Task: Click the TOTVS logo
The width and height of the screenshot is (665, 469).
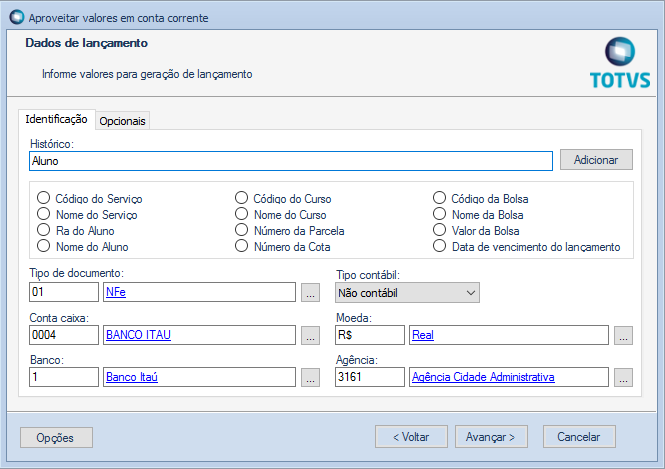Action: point(620,64)
